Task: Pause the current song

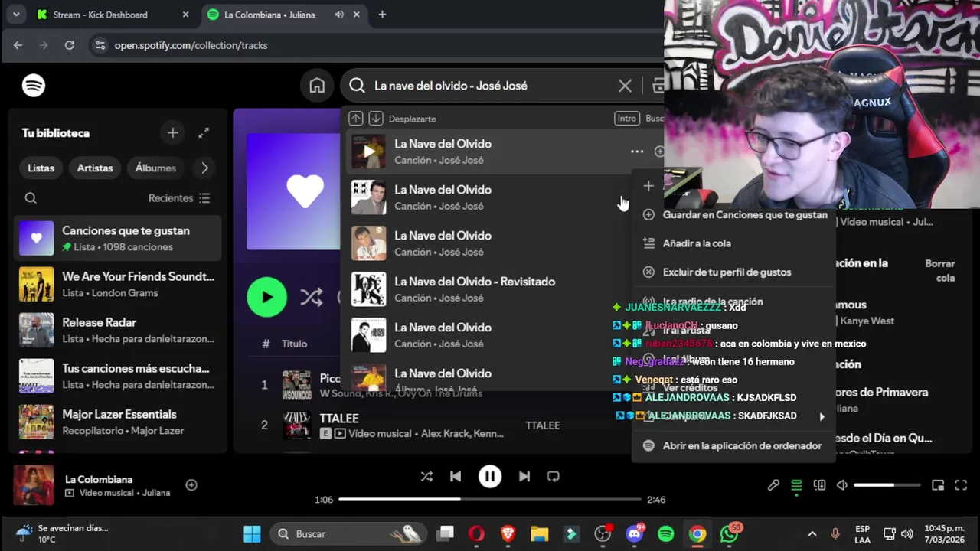Action: coord(490,476)
